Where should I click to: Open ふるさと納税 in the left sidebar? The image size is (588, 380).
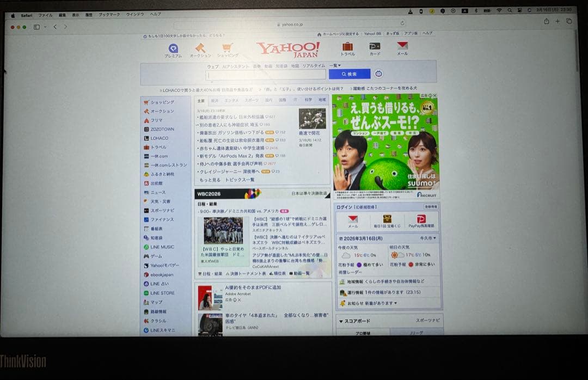(x=162, y=174)
